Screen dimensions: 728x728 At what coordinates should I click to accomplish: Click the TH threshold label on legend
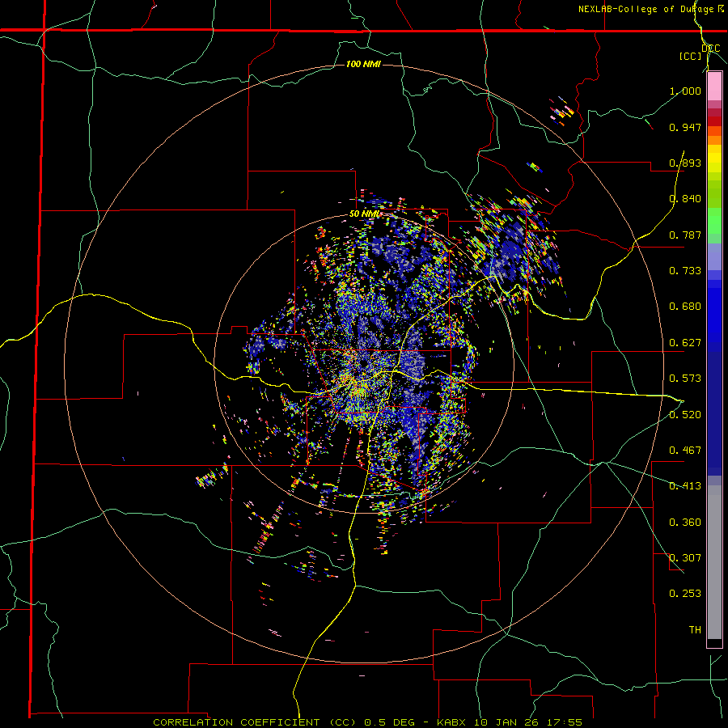pos(695,630)
